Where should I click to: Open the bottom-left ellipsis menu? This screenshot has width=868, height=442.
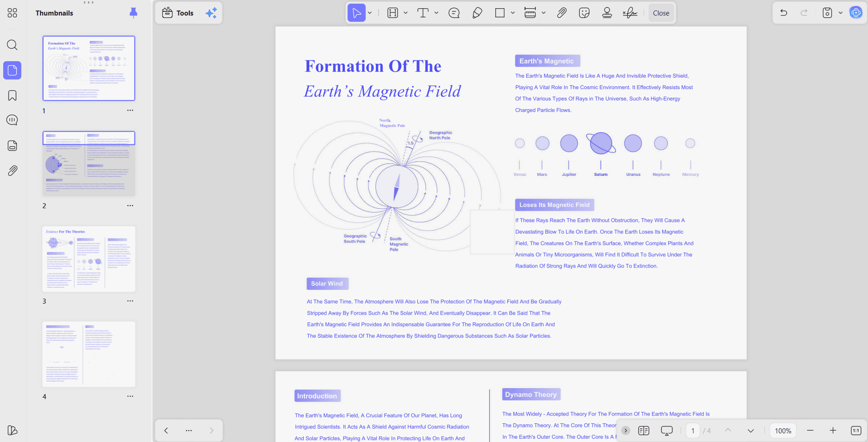pyautogui.click(x=189, y=430)
